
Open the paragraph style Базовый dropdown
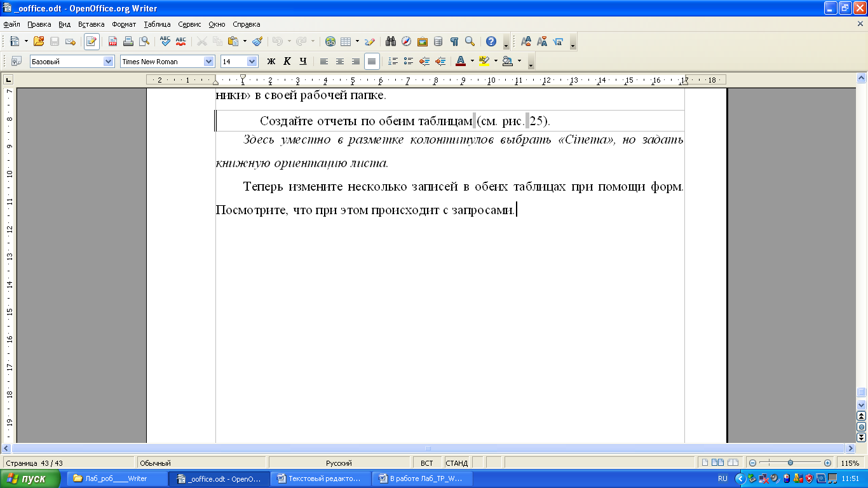[108, 62]
